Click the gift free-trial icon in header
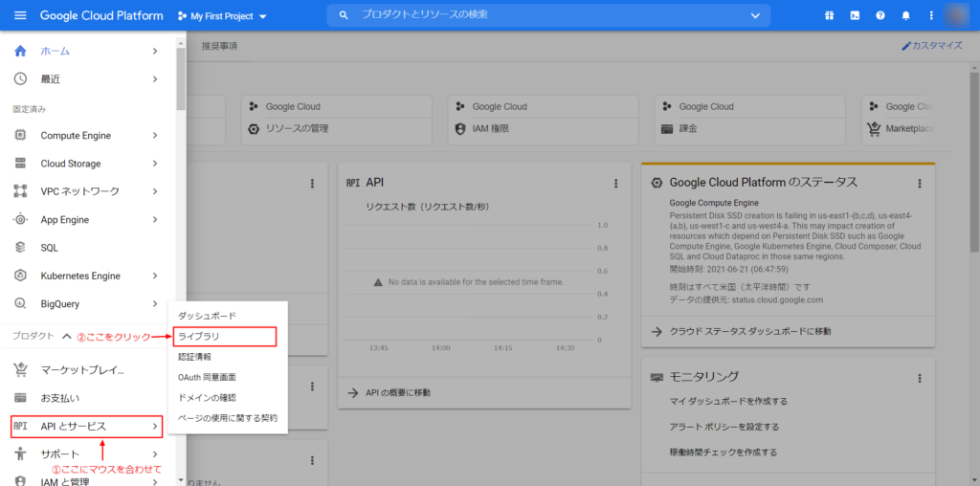 [x=829, y=15]
